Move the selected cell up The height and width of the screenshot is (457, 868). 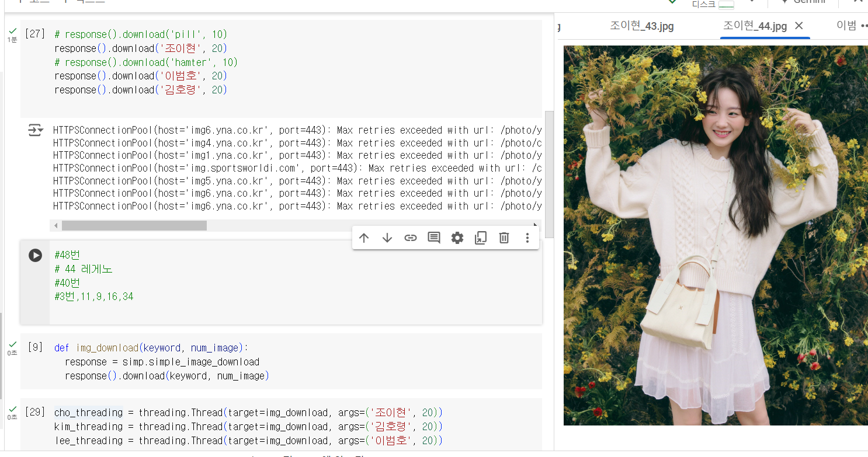point(364,238)
